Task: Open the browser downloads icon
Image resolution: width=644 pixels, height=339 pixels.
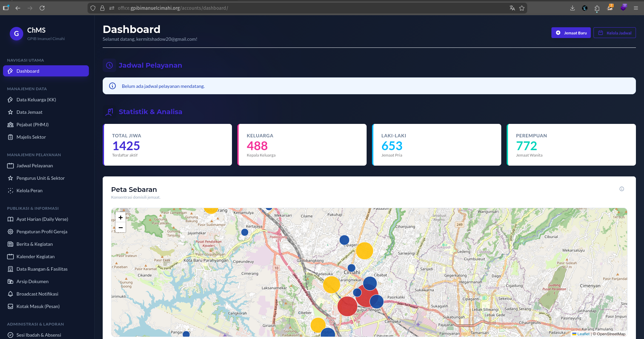Action: coord(572,8)
